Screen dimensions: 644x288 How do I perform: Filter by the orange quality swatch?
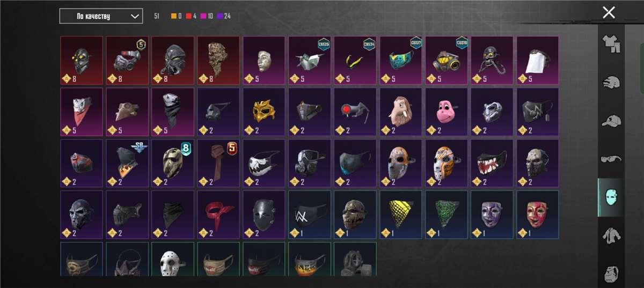tap(174, 16)
